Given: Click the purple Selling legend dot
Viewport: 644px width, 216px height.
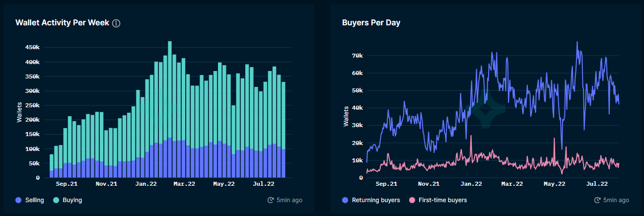Looking at the screenshot, I should (x=19, y=200).
